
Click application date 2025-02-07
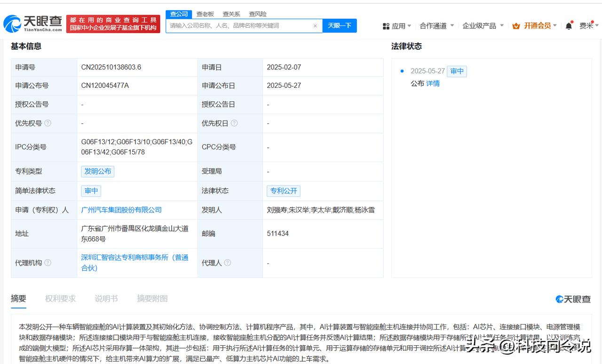[284, 67]
